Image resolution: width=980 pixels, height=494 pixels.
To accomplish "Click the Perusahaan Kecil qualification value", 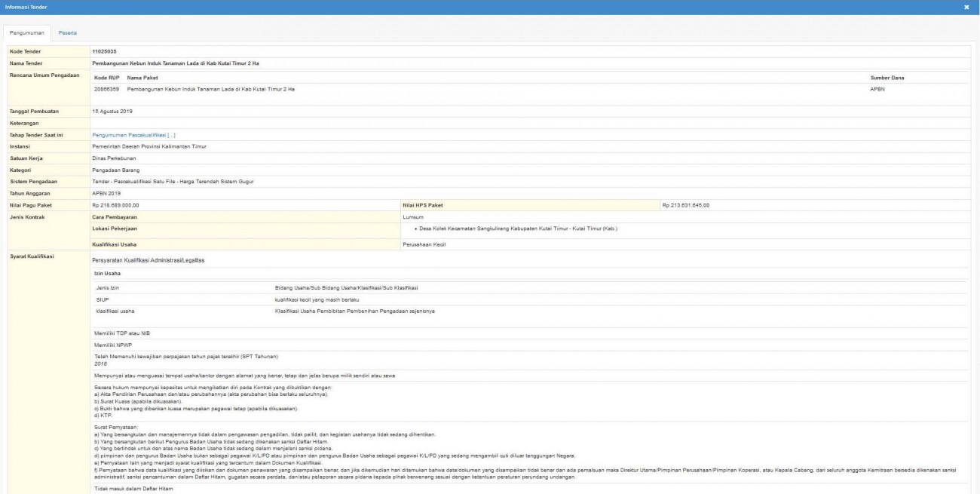I will click(425, 244).
